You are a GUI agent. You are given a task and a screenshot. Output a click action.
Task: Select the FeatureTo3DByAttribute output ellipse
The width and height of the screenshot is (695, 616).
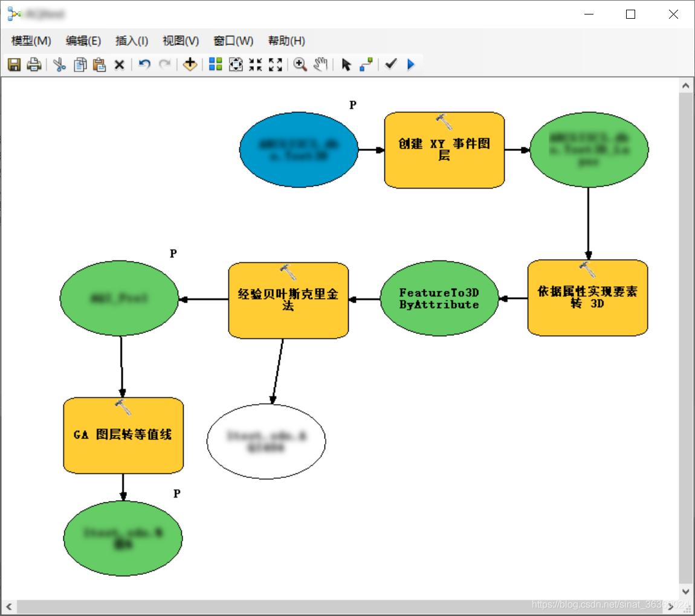tap(439, 298)
